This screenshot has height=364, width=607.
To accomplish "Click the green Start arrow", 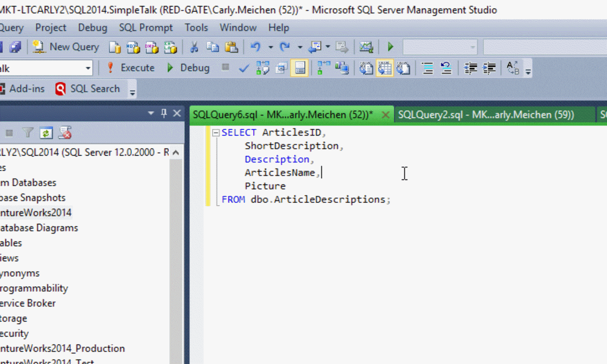I will (390, 47).
